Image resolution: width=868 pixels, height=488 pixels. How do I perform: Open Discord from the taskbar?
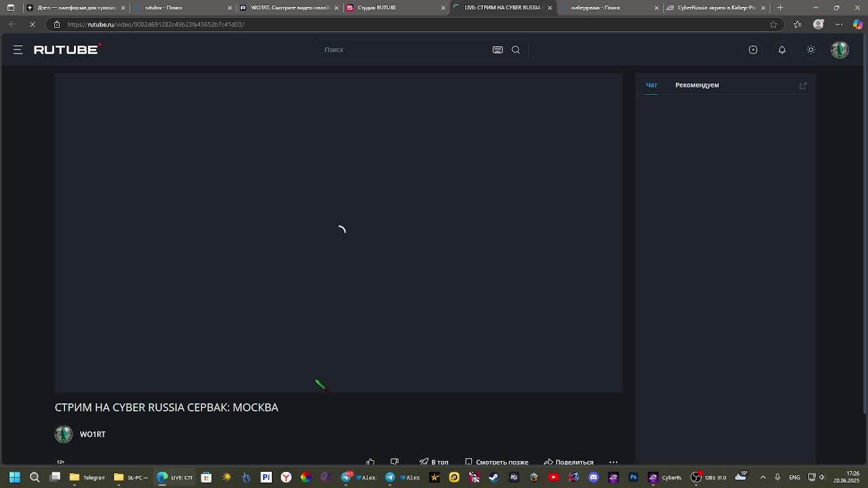tap(593, 477)
